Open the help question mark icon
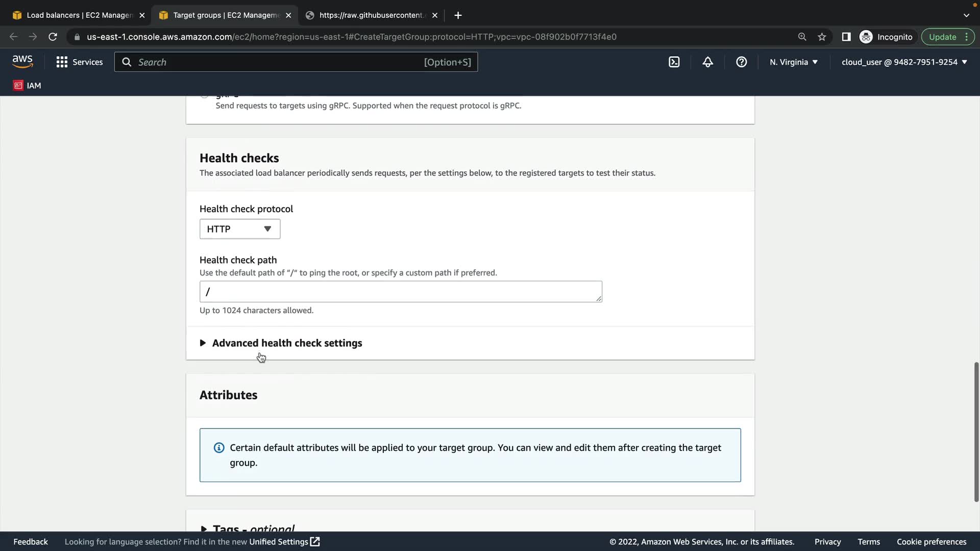Viewport: 980px width, 551px height. pyautogui.click(x=741, y=62)
